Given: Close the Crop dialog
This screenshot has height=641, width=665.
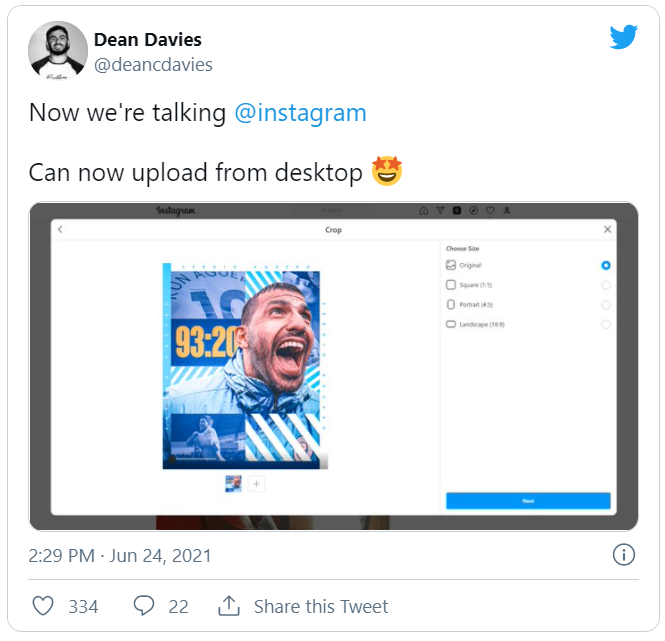Looking at the screenshot, I should click(608, 230).
